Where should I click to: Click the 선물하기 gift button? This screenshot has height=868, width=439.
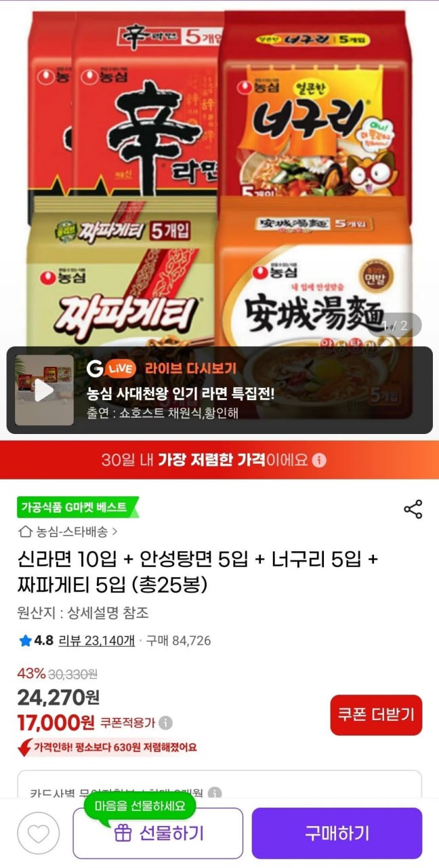pos(158,833)
